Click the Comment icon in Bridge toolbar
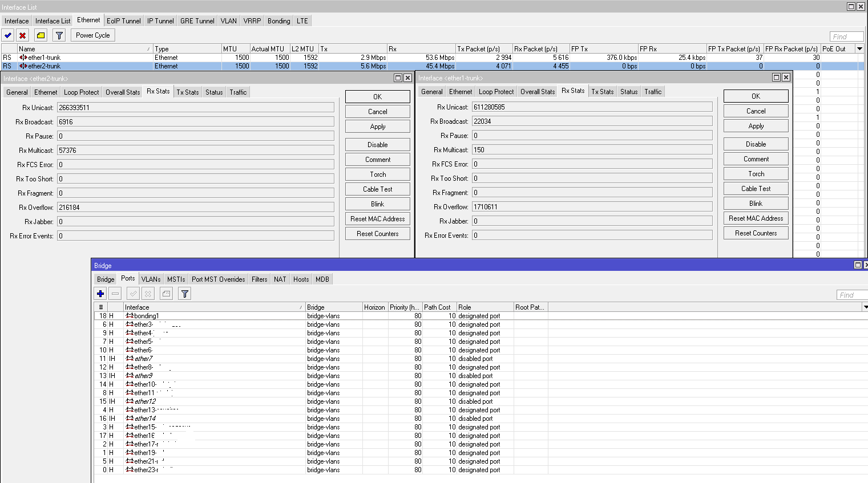The height and width of the screenshot is (483, 868). pyautogui.click(x=166, y=294)
